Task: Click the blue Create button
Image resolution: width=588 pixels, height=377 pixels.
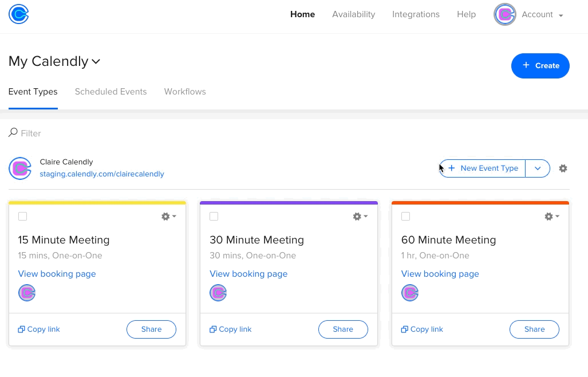Action: (x=540, y=66)
